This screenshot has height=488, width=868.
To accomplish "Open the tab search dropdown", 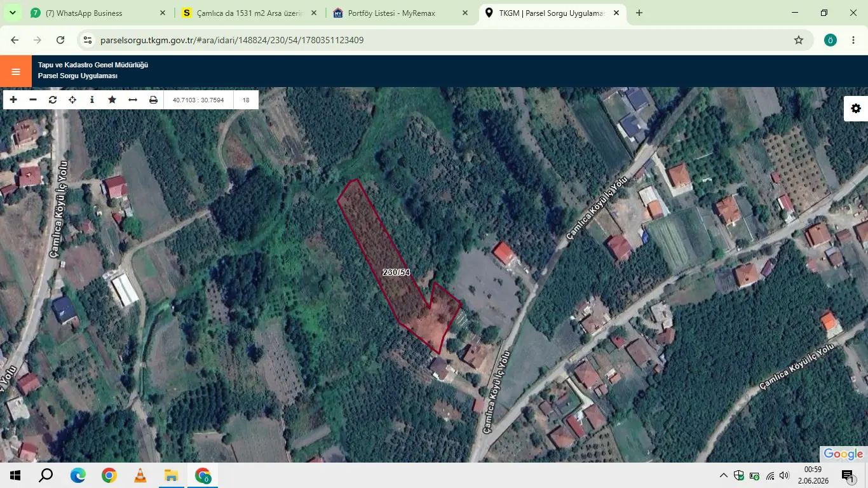I will coord(12,13).
